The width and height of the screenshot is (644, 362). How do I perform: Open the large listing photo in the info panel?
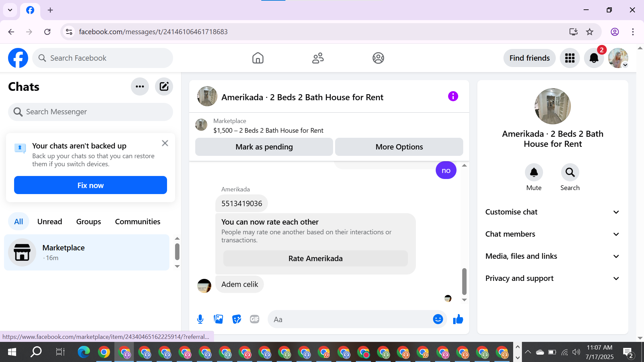pos(552,106)
